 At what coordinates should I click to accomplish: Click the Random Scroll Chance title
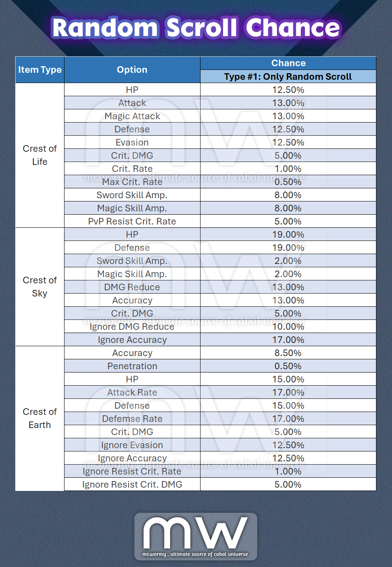click(196, 28)
